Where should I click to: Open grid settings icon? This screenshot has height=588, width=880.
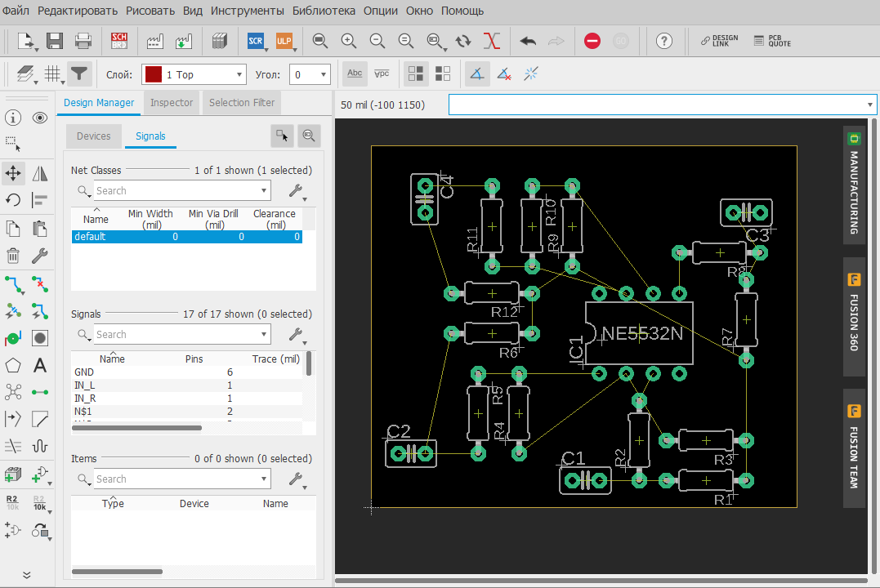[x=54, y=74]
